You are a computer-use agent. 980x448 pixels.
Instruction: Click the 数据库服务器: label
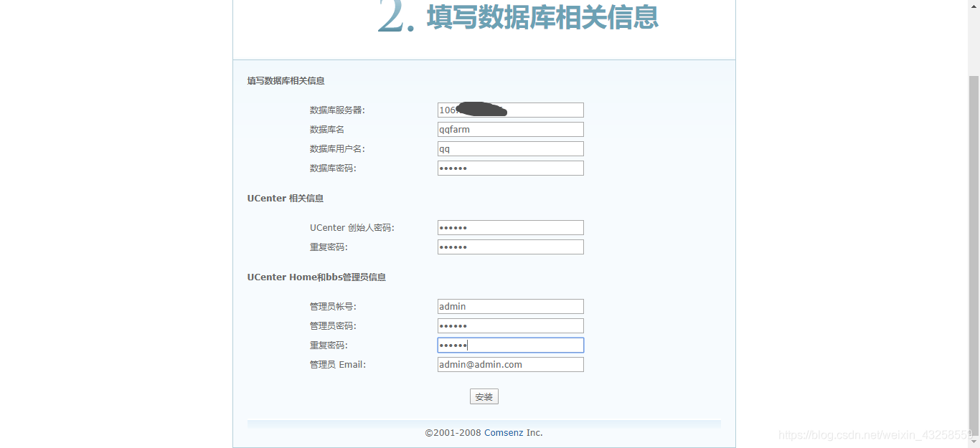[337, 110]
